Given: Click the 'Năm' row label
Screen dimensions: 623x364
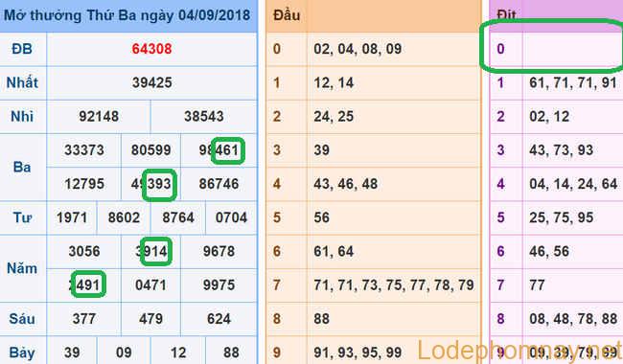Looking at the screenshot, I should (x=22, y=268).
